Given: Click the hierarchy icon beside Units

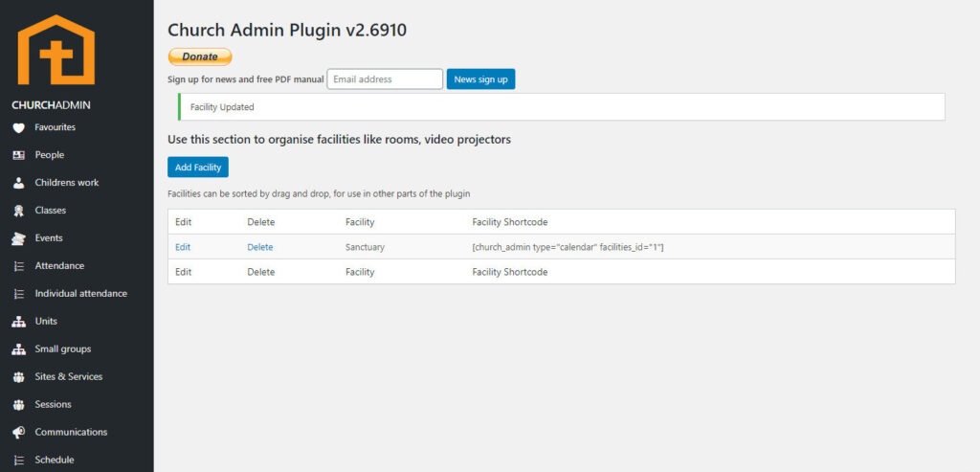Looking at the screenshot, I should click(x=18, y=322).
